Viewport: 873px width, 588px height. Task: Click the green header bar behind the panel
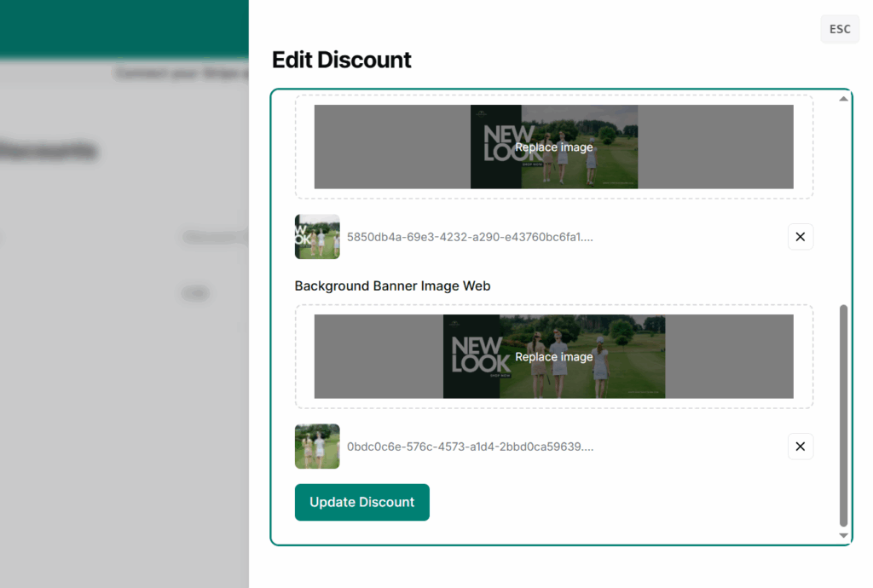point(124,27)
